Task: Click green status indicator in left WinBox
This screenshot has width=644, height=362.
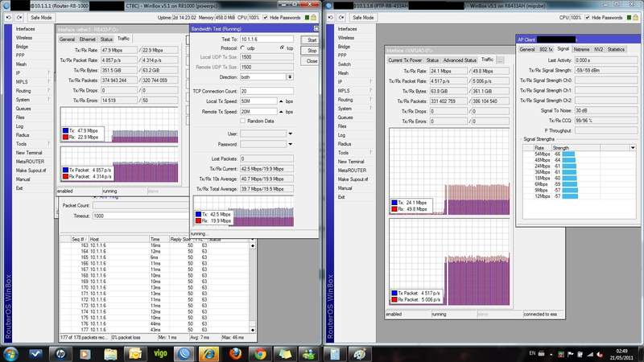Action: pyautogui.click(x=307, y=18)
